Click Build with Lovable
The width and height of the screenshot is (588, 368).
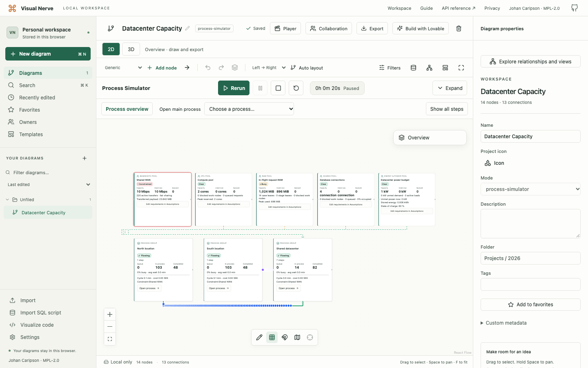[421, 29]
